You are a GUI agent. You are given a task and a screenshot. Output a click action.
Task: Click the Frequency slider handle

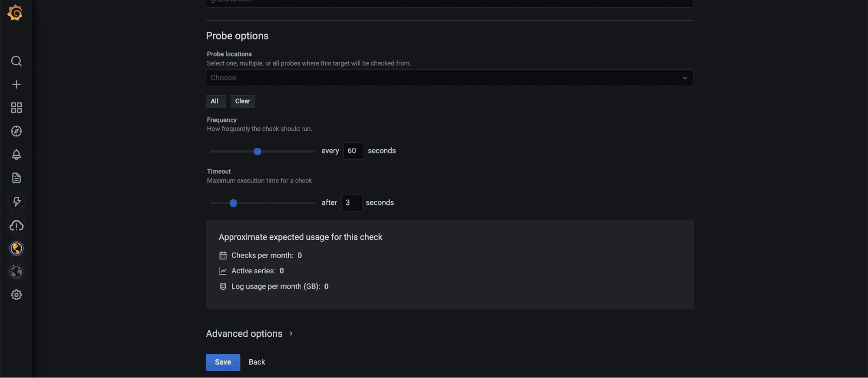click(257, 152)
